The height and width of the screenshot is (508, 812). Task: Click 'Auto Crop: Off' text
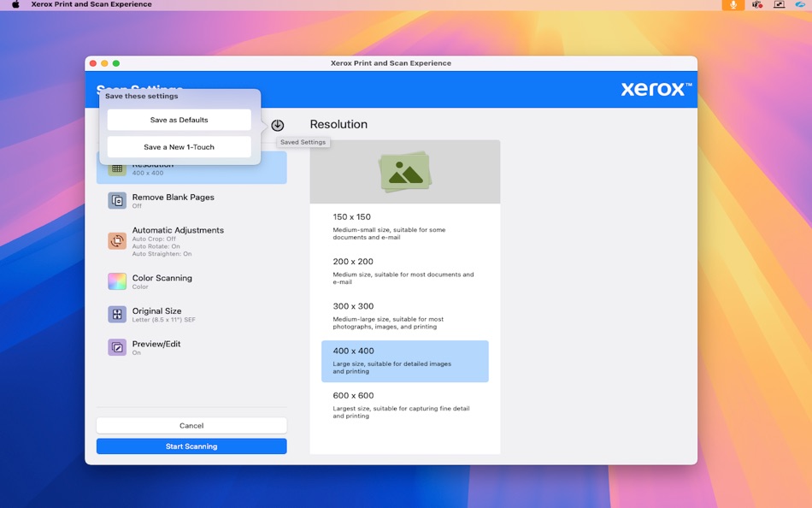154,239
